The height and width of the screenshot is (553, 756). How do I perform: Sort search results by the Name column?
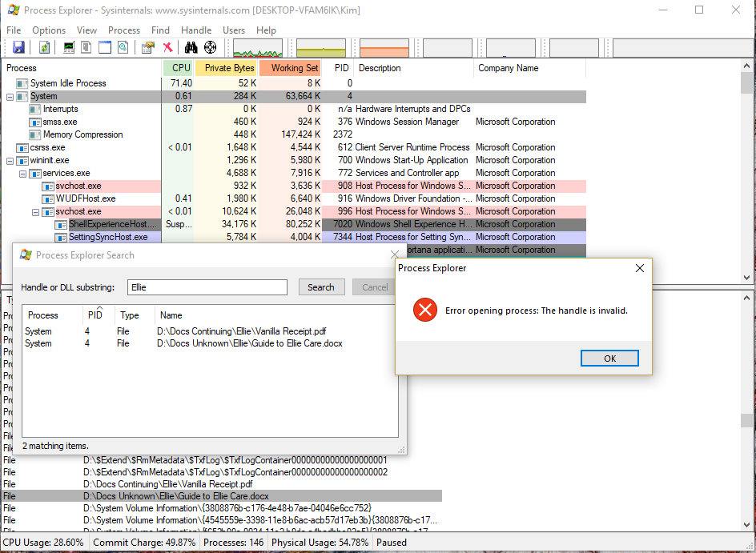[276, 315]
